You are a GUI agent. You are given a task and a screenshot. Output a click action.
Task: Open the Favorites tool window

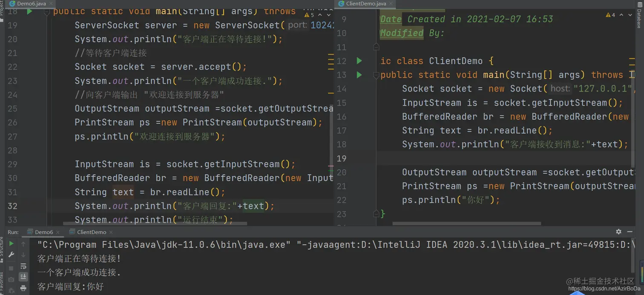[3, 283]
